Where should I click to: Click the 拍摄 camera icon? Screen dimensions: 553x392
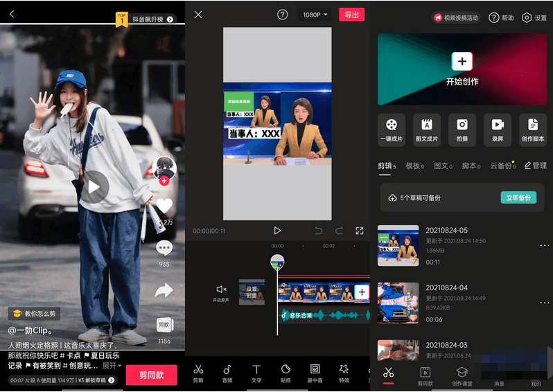(x=462, y=129)
